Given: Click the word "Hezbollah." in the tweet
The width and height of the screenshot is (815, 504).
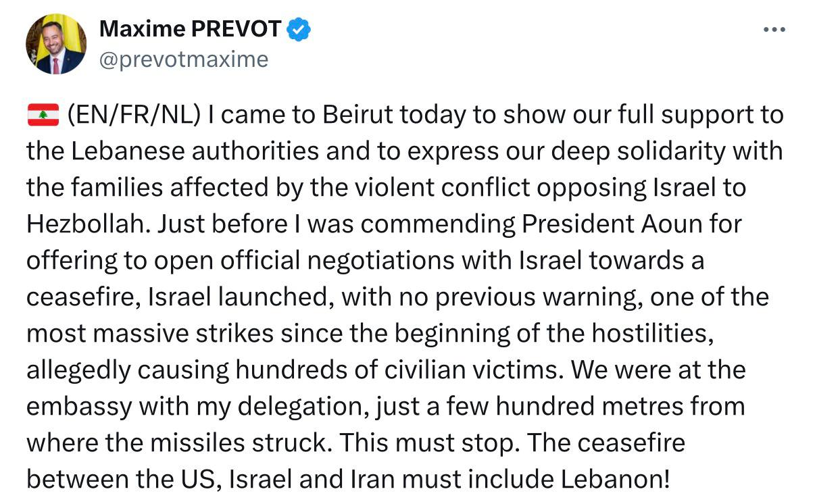Looking at the screenshot, I should [x=89, y=224].
